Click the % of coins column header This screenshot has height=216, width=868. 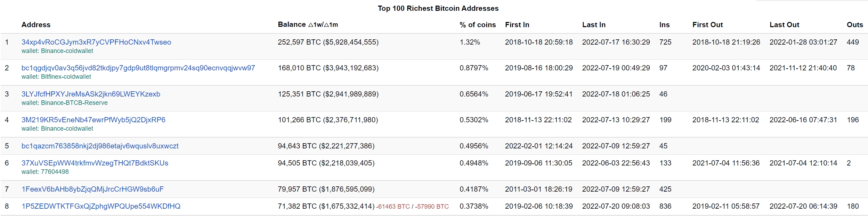(477, 25)
